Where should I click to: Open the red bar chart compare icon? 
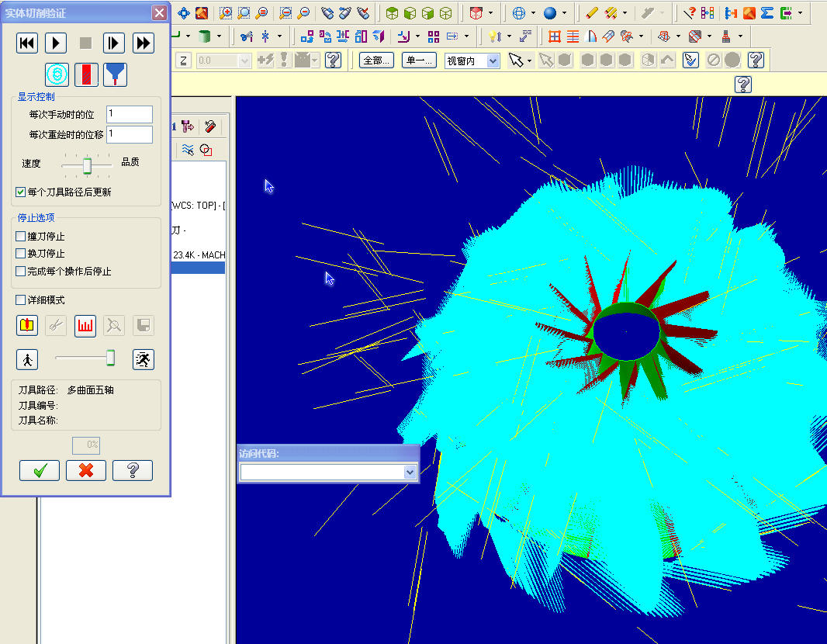click(85, 325)
